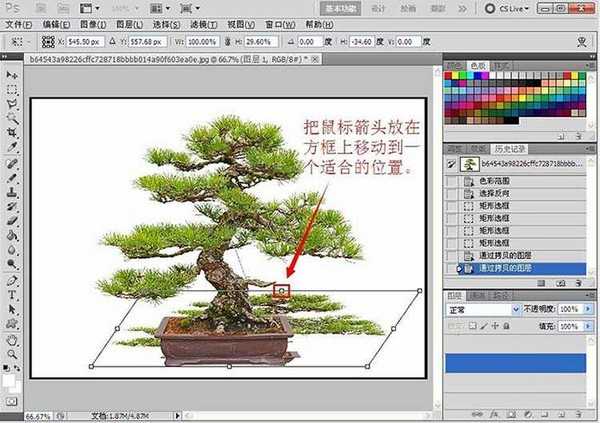Screen dimensions: 600x423
Task: Select the History Brush tool
Action: [x=12, y=207]
